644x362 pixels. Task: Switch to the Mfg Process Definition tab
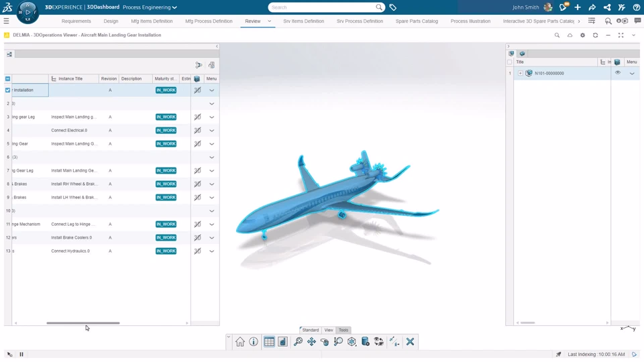(209, 21)
